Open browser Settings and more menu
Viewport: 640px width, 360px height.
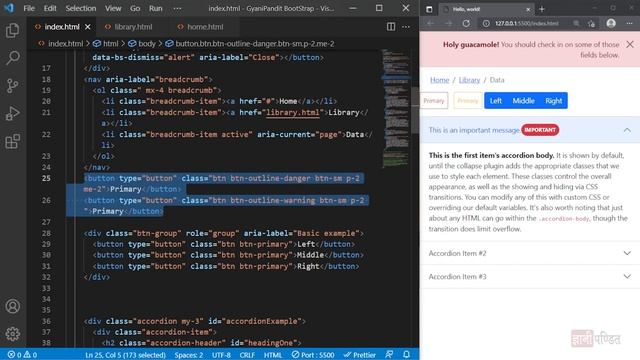click(x=629, y=23)
